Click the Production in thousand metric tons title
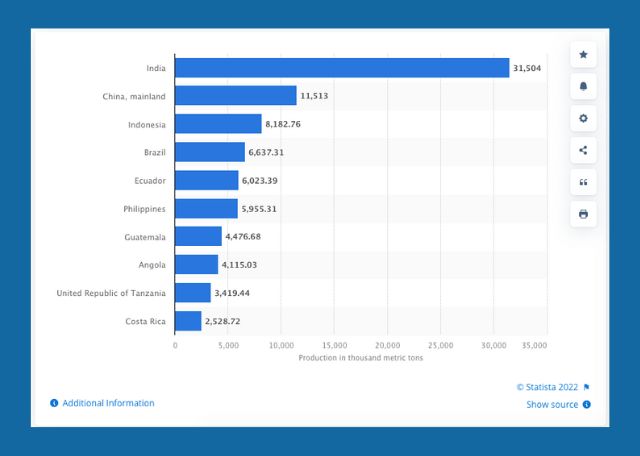The image size is (640, 456). 360,358
